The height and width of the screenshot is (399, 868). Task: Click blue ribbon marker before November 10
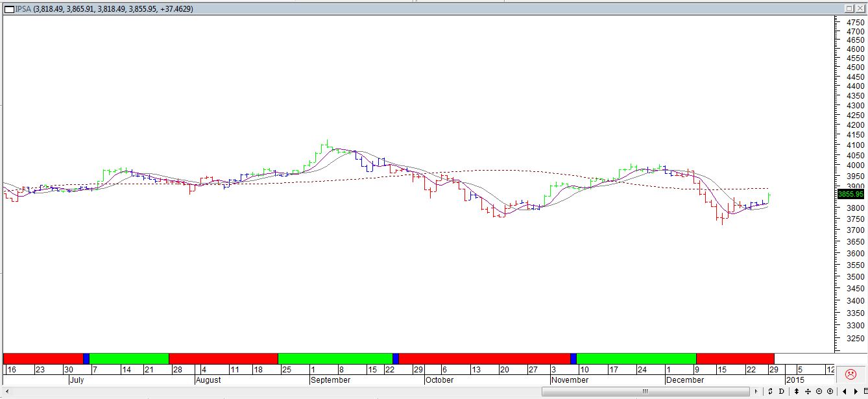(573, 358)
